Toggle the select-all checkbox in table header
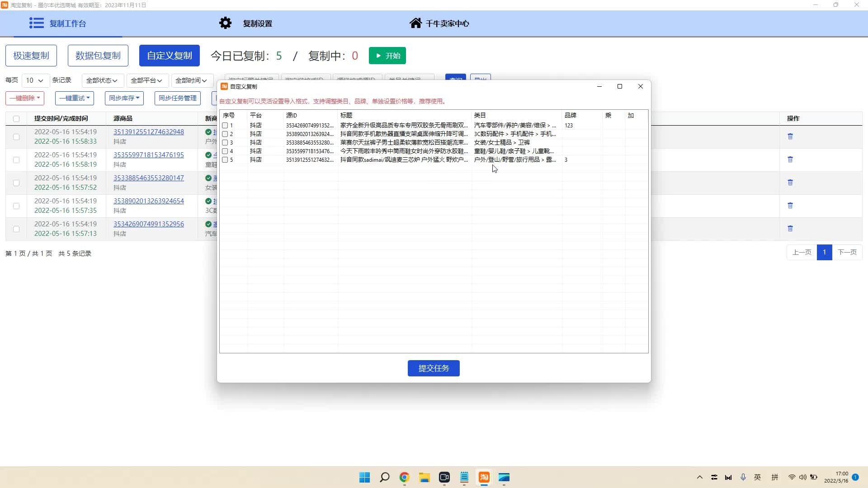The width and height of the screenshot is (868, 488). pyautogui.click(x=16, y=119)
